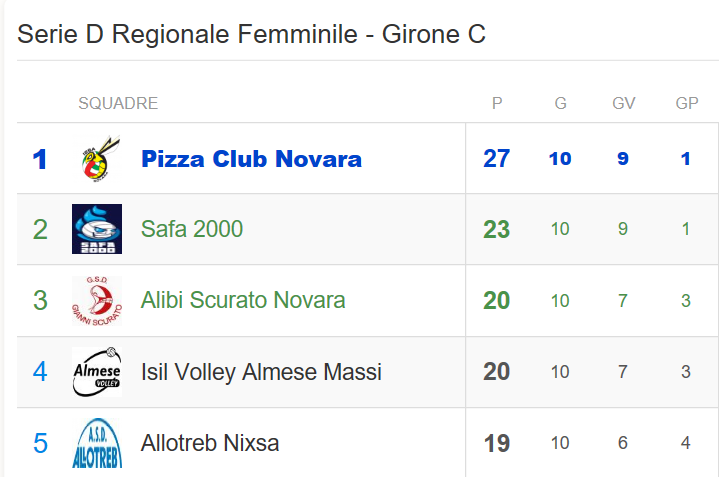Click Safa 2000's 23 points value
Screen dimensions: 719x477
[497, 229]
